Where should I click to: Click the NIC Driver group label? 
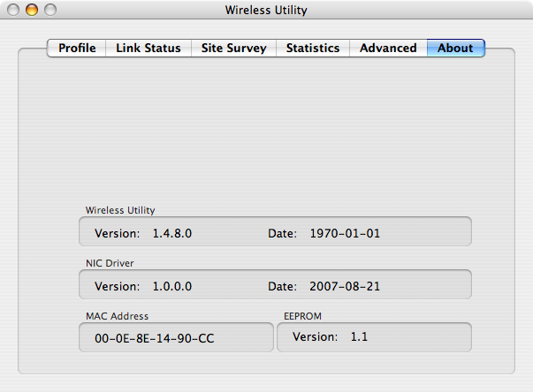click(110, 263)
